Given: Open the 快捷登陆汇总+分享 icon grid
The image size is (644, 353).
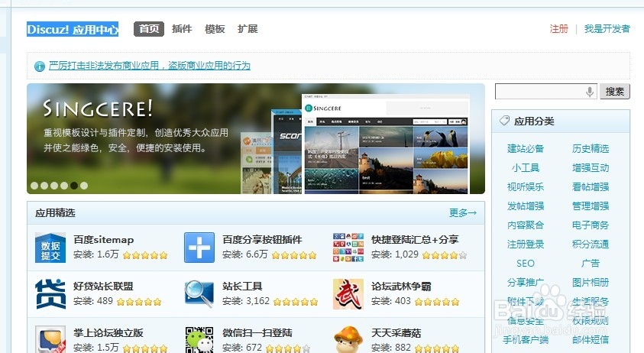Looking at the screenshot, I should click(348, 248).
